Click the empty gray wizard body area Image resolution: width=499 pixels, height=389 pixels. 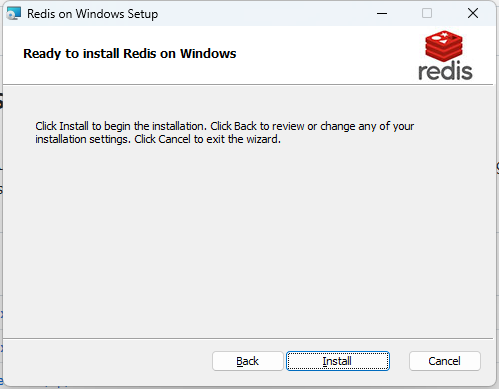pyautogui.click(x=248, y=240)
